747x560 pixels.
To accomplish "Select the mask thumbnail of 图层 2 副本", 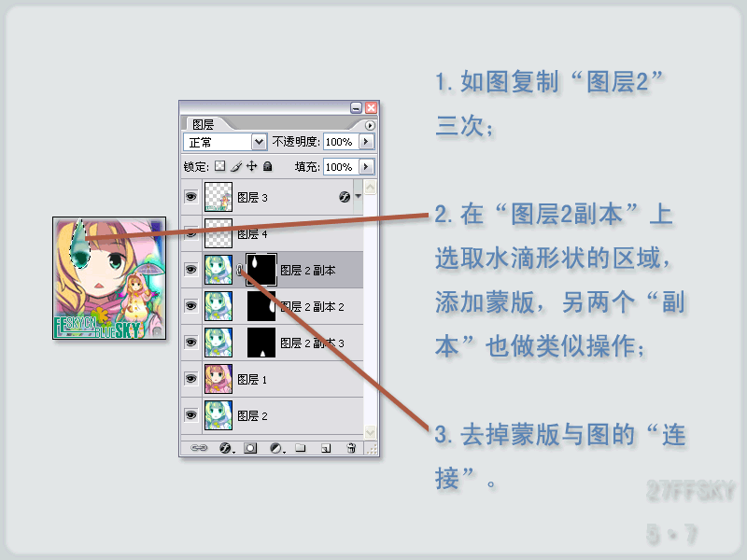I will coord(261,270).
